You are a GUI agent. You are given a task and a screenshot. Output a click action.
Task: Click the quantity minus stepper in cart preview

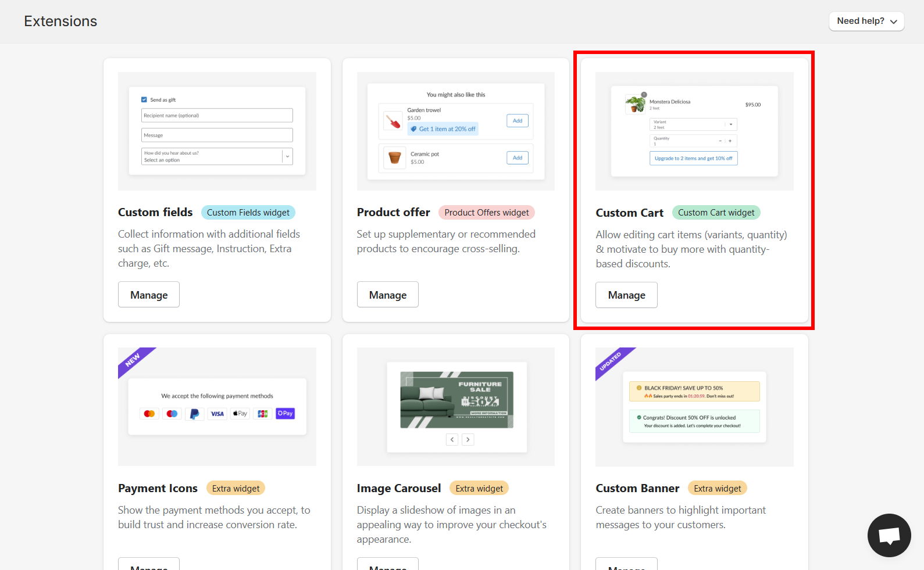pos(720,141)
